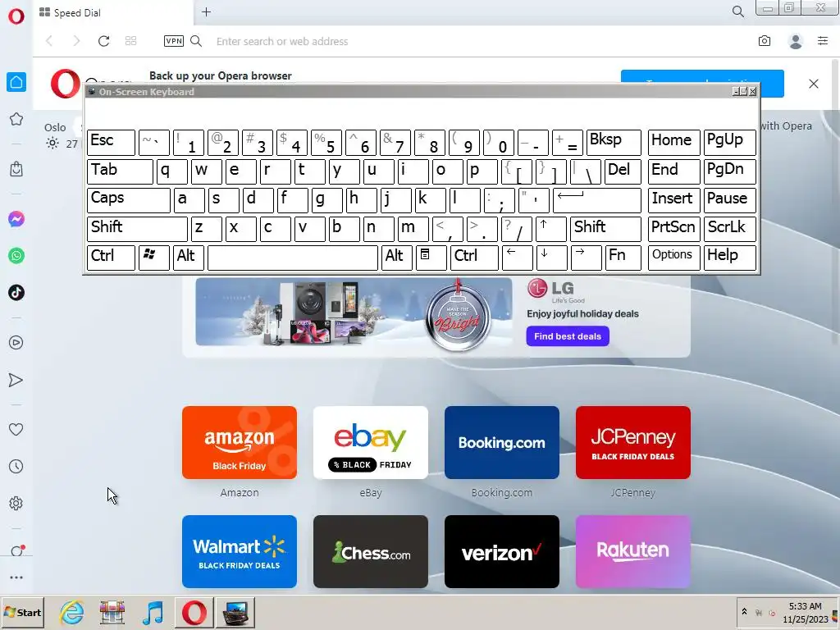Click the Help key on keyboard
Screen dimensions: 840x630
729,257
